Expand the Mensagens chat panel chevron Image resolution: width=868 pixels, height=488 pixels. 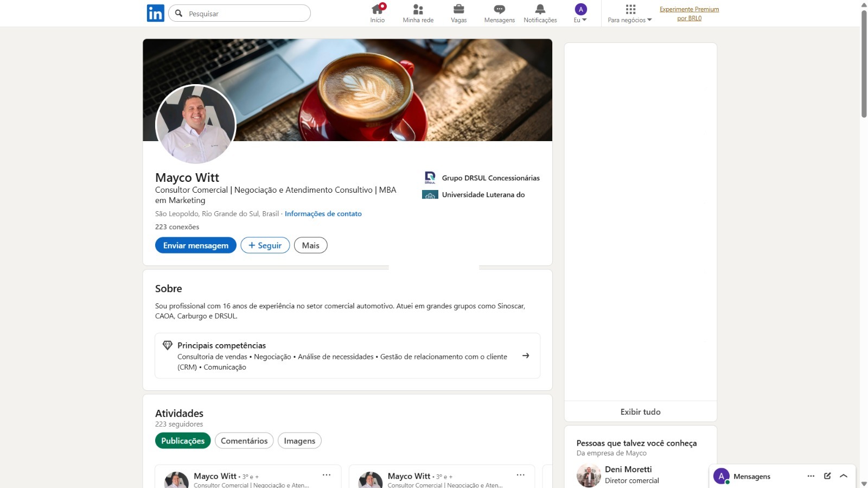click(x=844, y=476)
